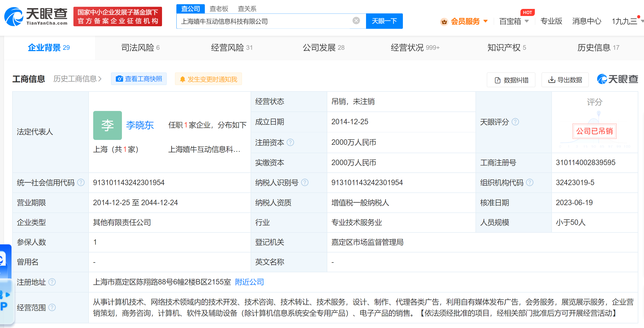This screenshot has width=644, height=328.
Task: Click help icon next to 注册资本
Action: [290, 142]
